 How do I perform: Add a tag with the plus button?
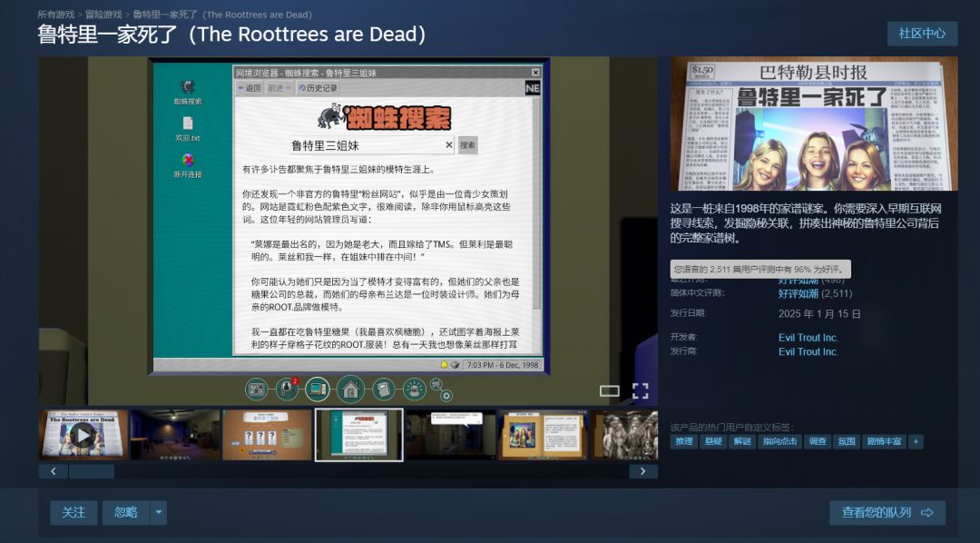[916, 441]
